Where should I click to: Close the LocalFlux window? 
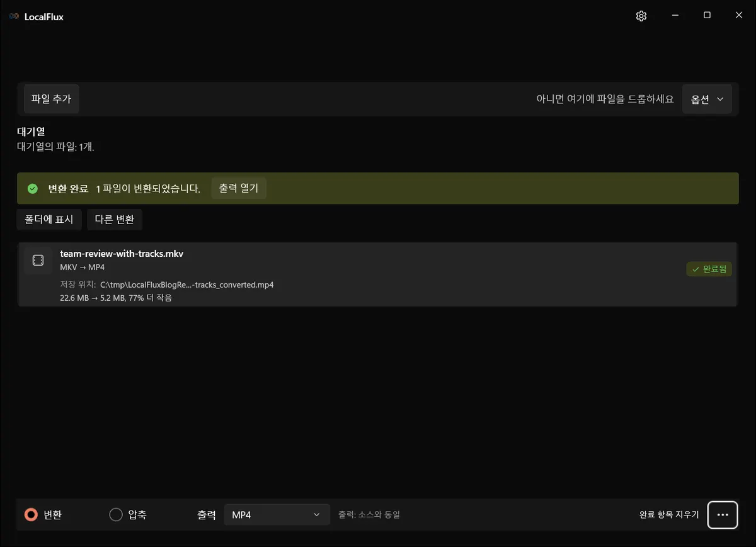tap(739, 16)
